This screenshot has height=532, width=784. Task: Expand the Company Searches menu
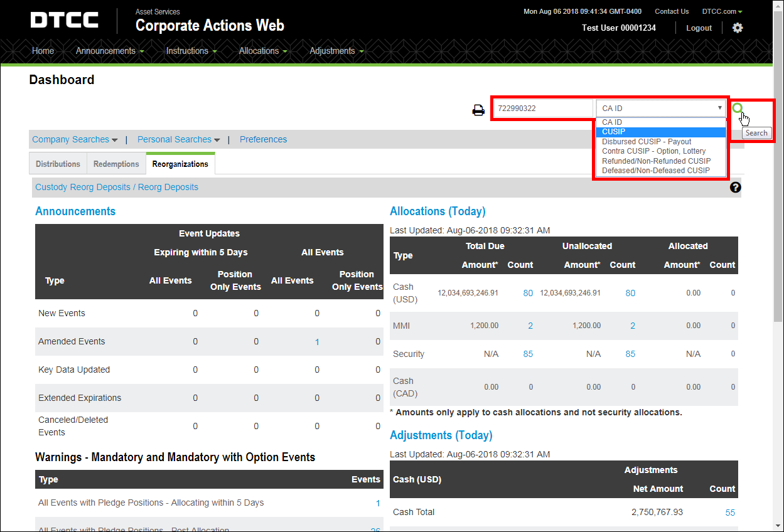click(x=74, y=139)
